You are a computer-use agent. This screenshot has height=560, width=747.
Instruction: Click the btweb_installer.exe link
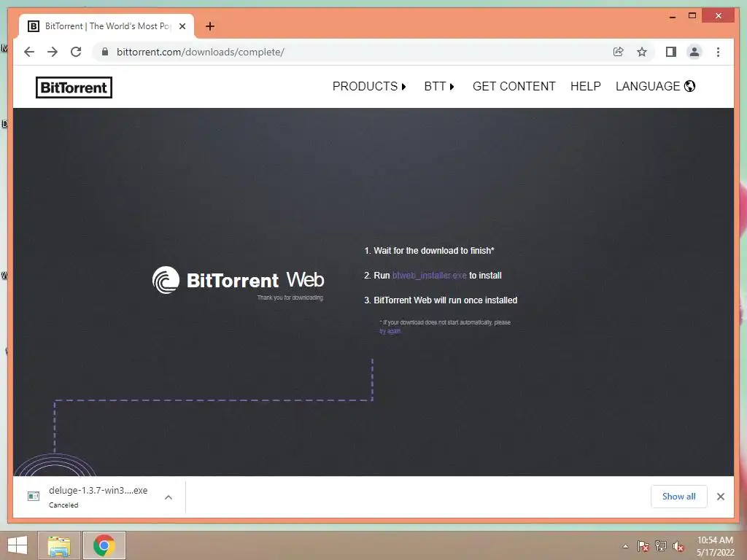[429, 275]
